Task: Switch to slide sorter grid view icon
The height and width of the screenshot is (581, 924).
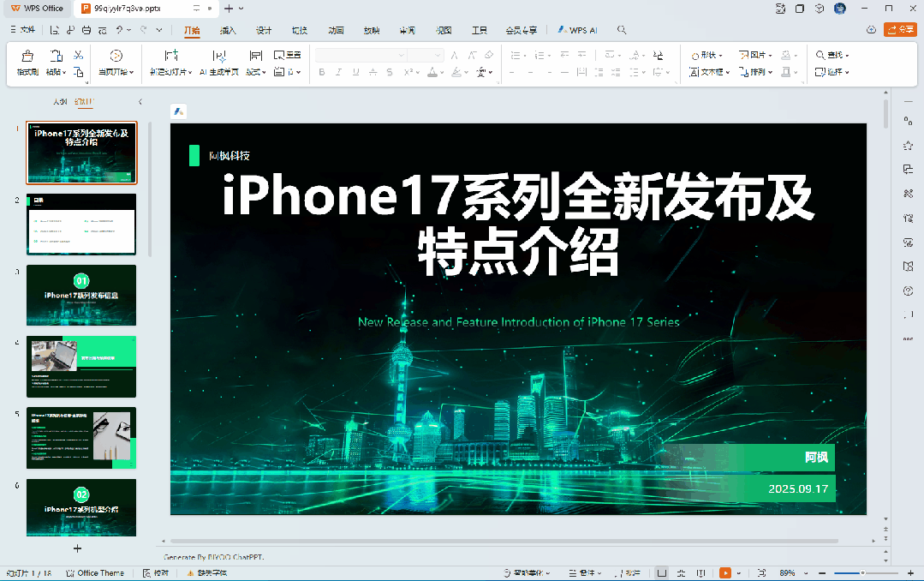Action: click(x=681, y=572)
